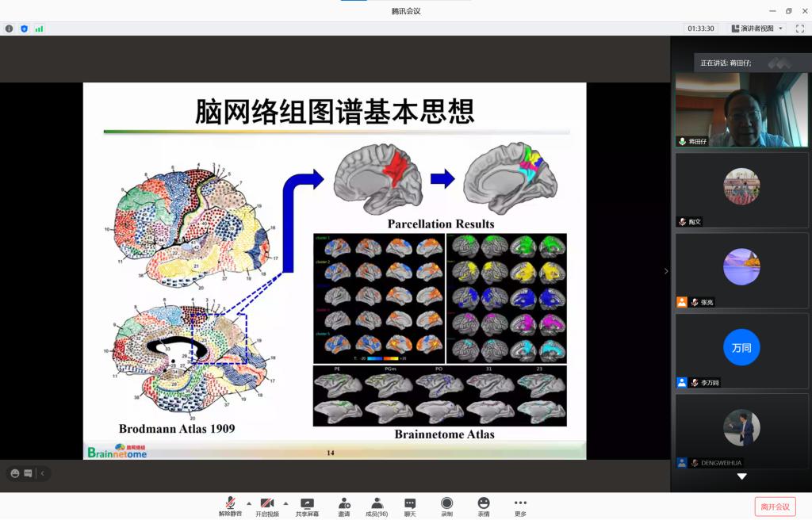This screenshot has height=520, width=812.
Task: Click the blue security shield icon
Action: click(24, 29)
